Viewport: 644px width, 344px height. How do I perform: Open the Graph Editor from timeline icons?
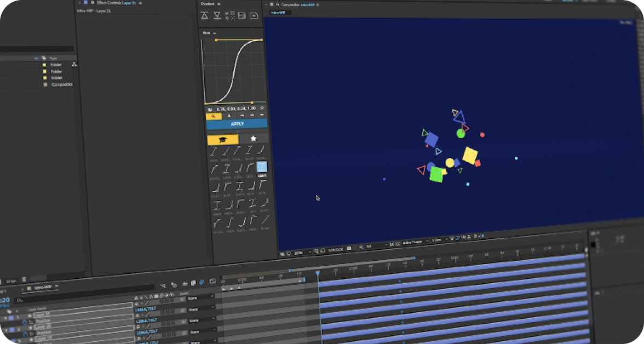(212, 281)
